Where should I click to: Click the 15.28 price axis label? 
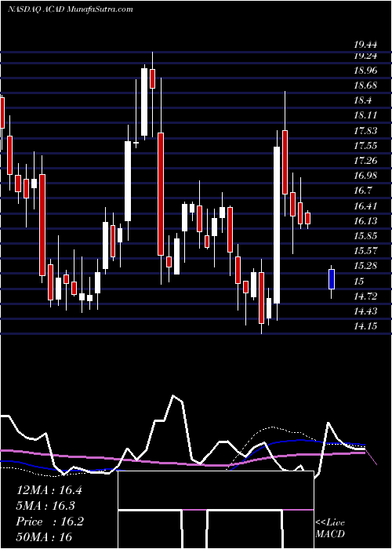[365, 266]
